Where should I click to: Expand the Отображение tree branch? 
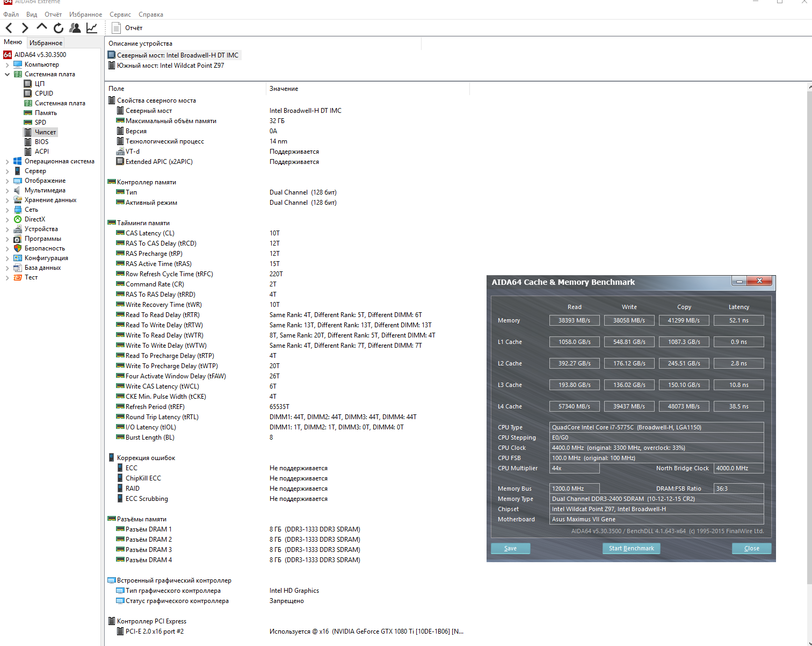[x=7, y=181]
